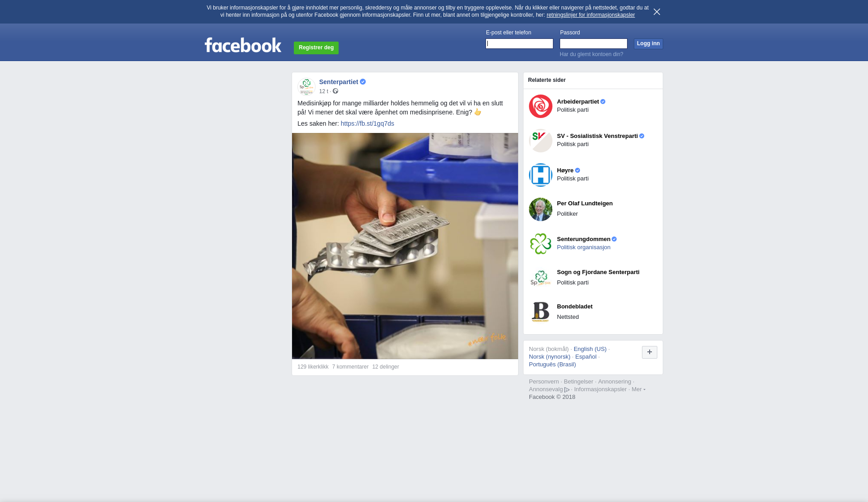Screen dimensions: 868x502
Task: Dismiss the cookie notice banner
Action: click(657, 12)
